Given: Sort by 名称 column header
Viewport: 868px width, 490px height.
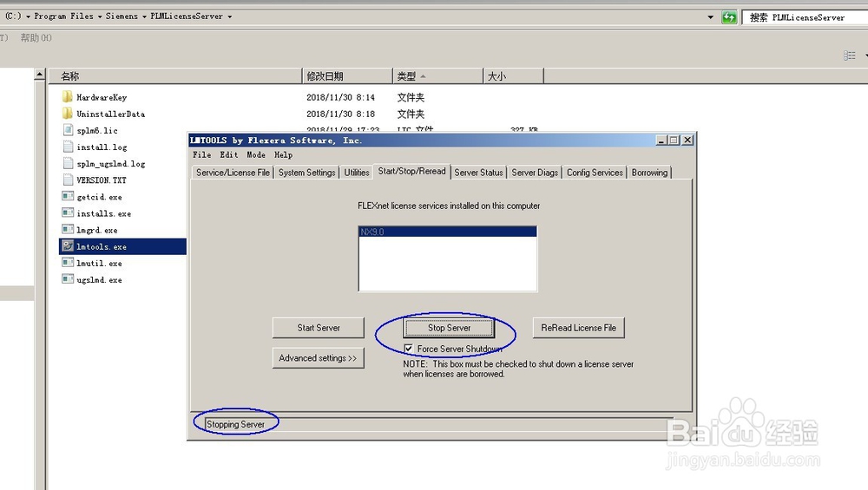Looking at the screenshot, I should pos(175,76).
